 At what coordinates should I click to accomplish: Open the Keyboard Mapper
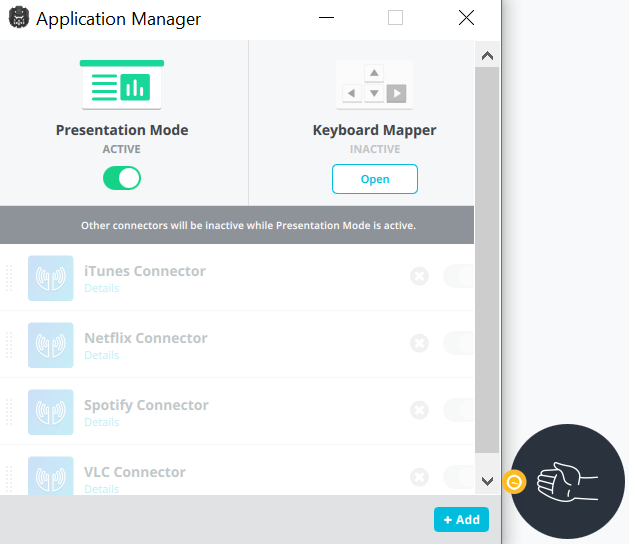click(x=374, y=179)
